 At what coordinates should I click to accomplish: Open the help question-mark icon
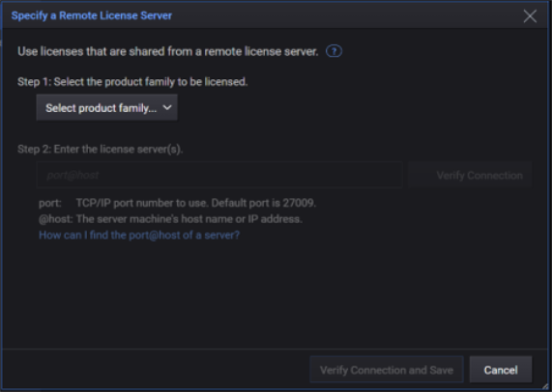tap(334, 51)
